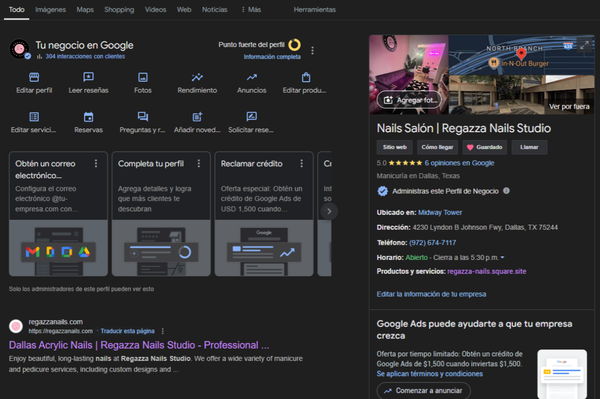The height and width of the screenshot is (399, 600).
Task: Open the Ver por fuera street view image
Action: [x=522, y=95]
